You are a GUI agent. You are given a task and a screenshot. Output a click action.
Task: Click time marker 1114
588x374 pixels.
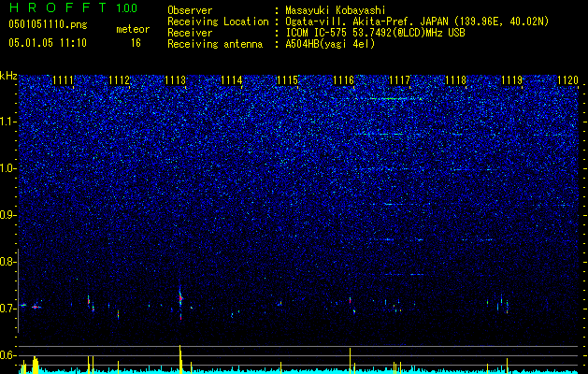pyautogui.click(x=232, y=79)
